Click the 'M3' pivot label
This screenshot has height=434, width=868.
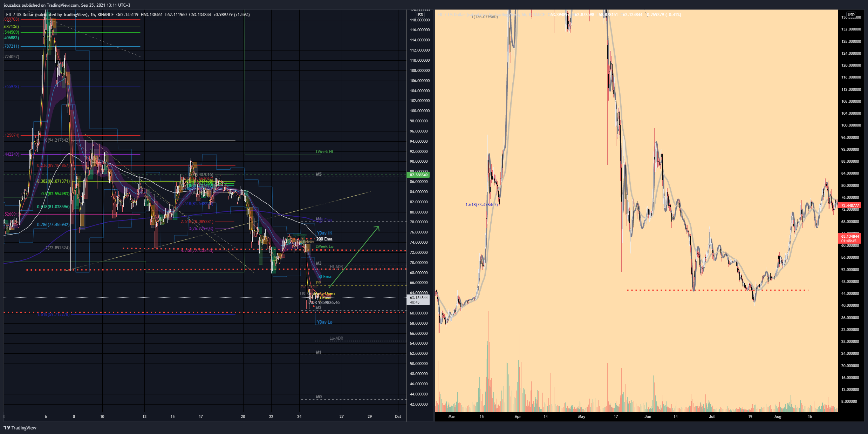pyautogui.click(x=319, y=263)
